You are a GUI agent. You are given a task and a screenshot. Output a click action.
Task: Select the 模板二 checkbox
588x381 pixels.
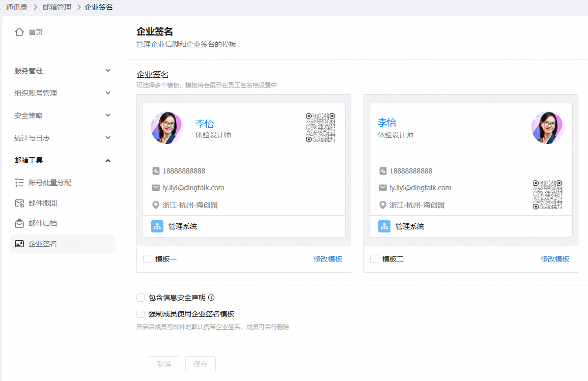click(x=374, y=259)
